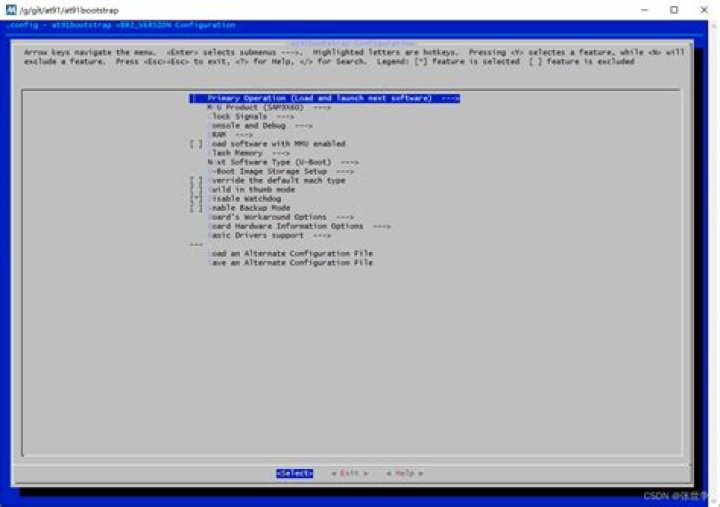Click the MinTTY terminal icon in title bar
The width and height of the screenshot is (720, 507).
[x=11, y=10]
